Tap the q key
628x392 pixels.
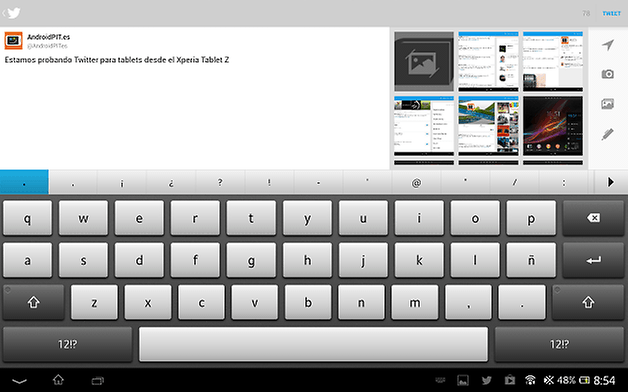tap(27, 218)
